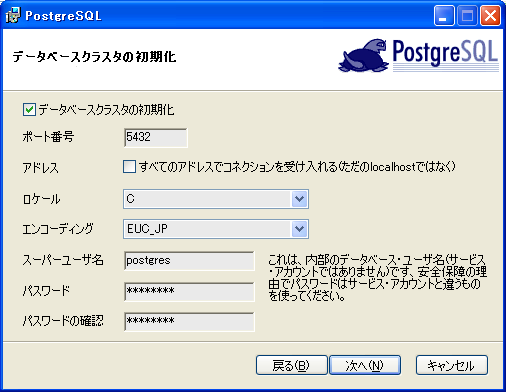Click the ロケール label text
Image resolution: width=506 pixels, height=392 pixels.
click(x=41, y=199)
